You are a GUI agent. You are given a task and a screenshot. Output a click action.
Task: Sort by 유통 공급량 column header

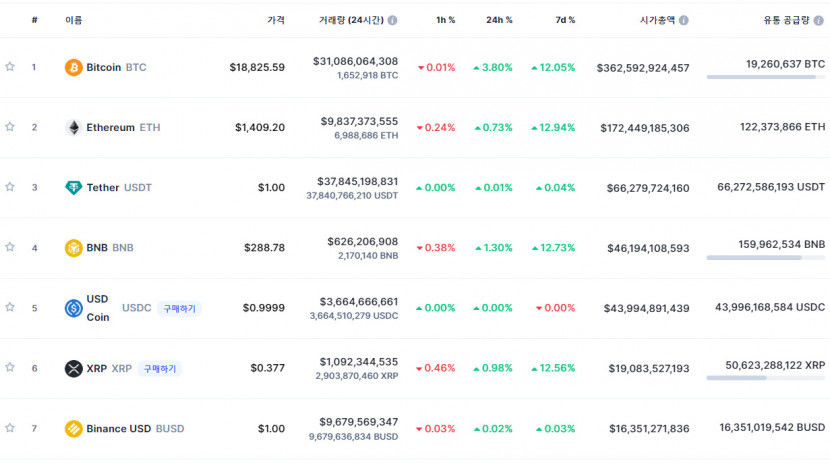click(787, 20)
